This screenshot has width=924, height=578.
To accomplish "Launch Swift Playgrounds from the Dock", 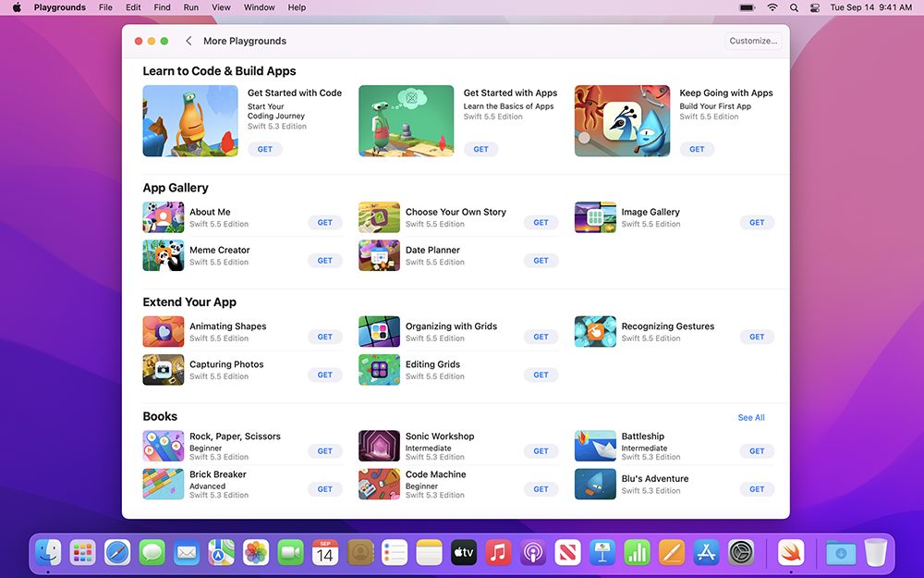I will tap(790, 553).
